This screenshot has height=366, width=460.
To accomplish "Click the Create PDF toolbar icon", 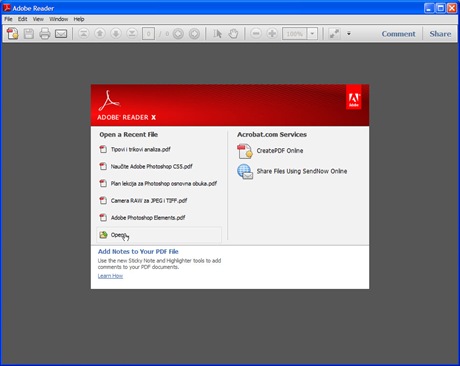I will (x=13, y=34).
